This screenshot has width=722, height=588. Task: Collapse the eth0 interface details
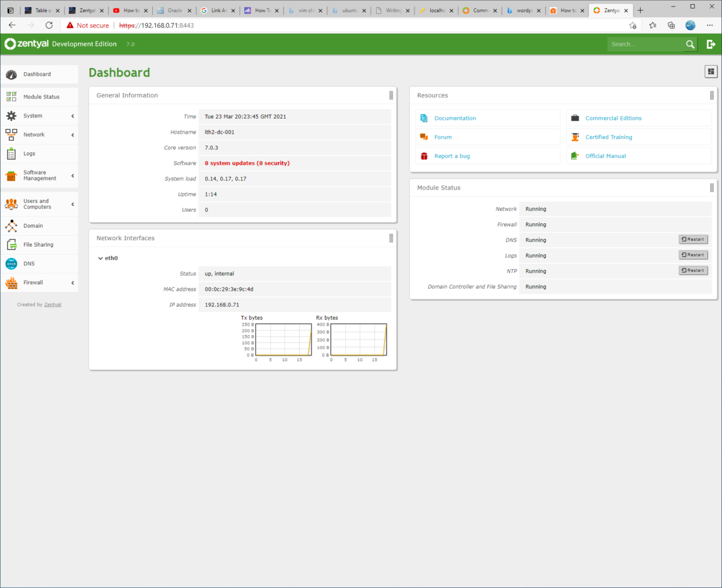100,258
